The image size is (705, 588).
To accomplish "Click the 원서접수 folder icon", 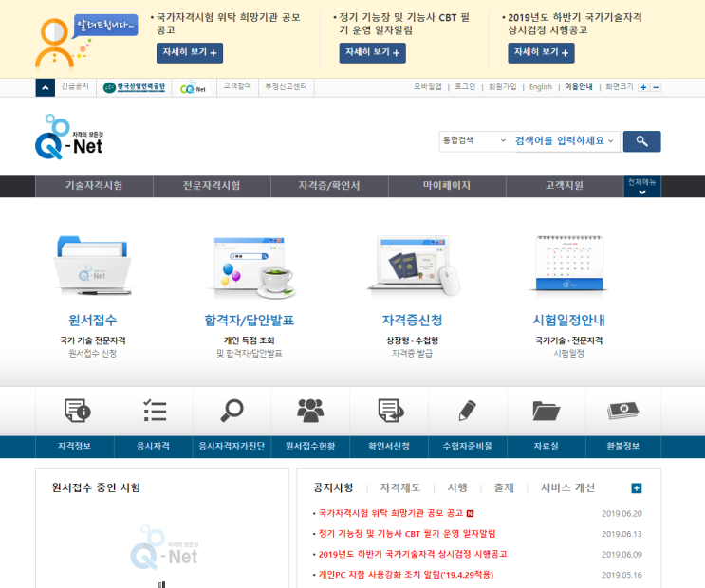I will [x=93, y=266].
